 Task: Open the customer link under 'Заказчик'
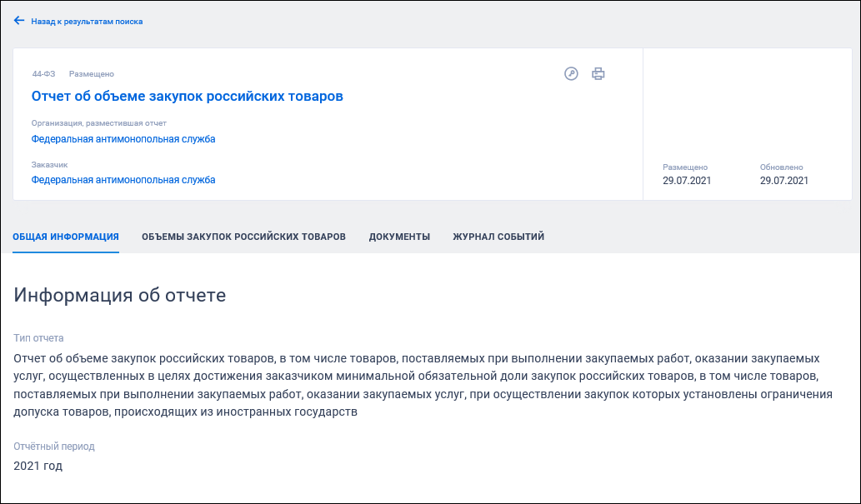[123, 180]
